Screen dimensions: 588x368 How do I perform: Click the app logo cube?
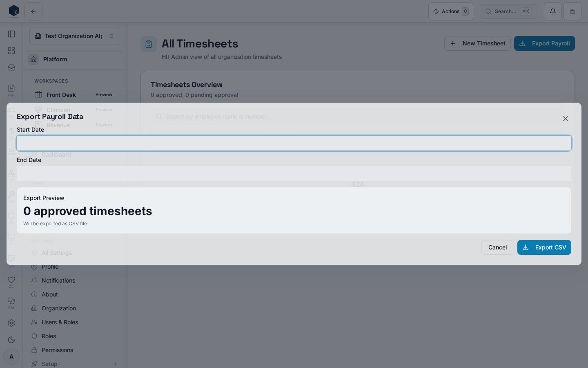[x=14, y=11]
